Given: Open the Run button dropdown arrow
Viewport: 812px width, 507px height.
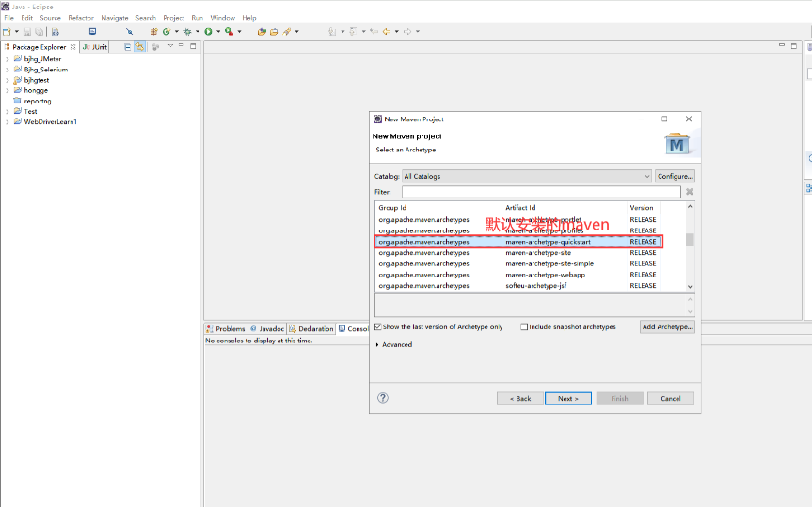Looking at the screenshot, I should [218, 32].
